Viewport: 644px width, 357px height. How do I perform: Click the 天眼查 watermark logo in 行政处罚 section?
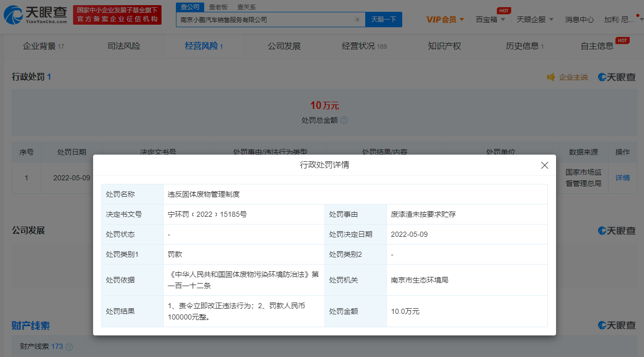click(x=617, y=77)
